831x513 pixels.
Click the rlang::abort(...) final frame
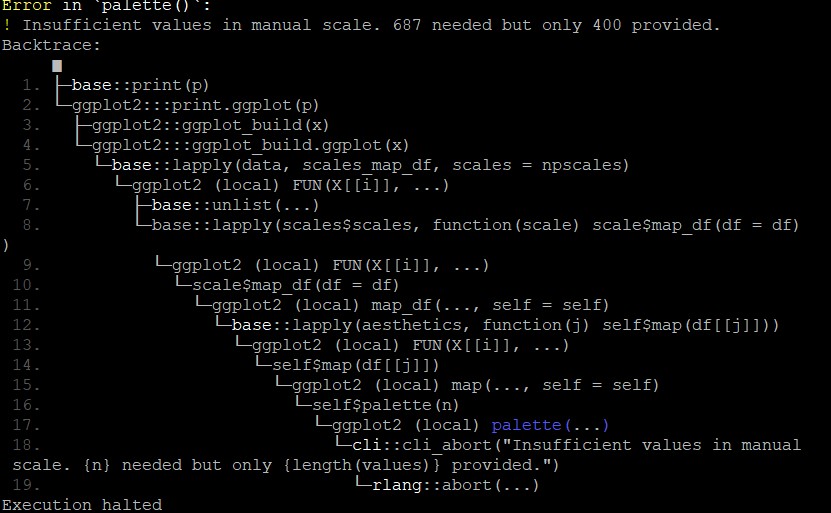tap(455, 485)
